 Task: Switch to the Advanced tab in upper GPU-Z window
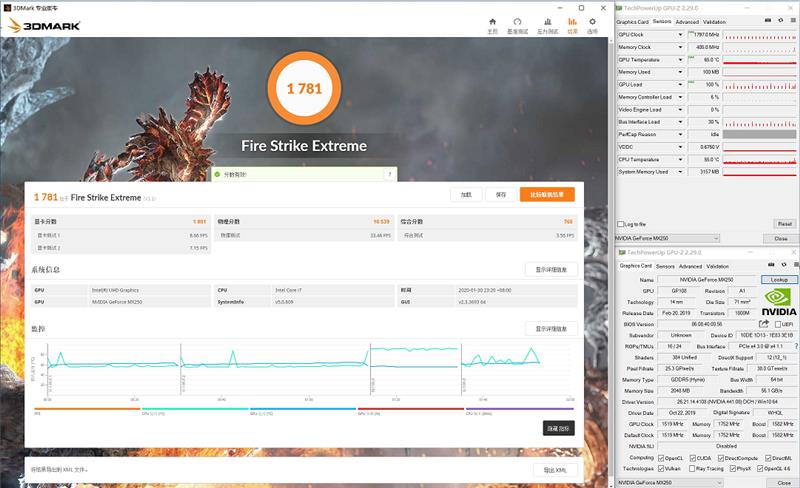click(x=687, y=21)
